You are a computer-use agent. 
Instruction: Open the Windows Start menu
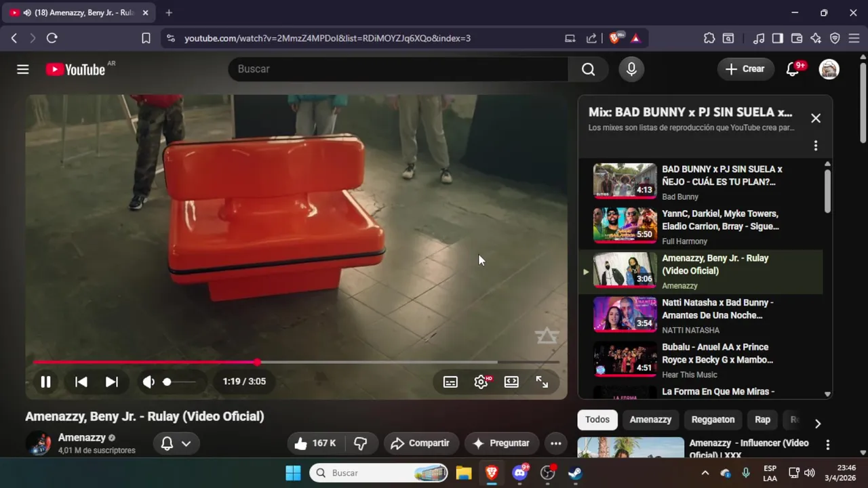(x=293, y=473)
